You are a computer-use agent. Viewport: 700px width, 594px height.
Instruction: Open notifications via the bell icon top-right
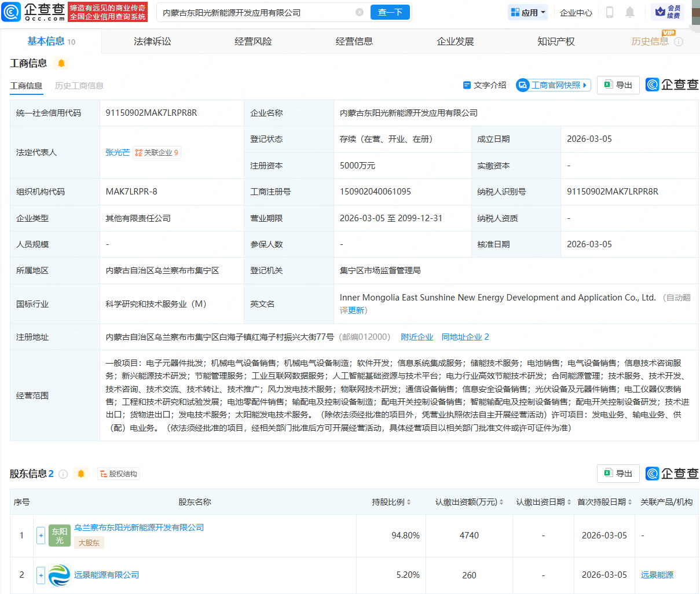[x=631, y=12]
